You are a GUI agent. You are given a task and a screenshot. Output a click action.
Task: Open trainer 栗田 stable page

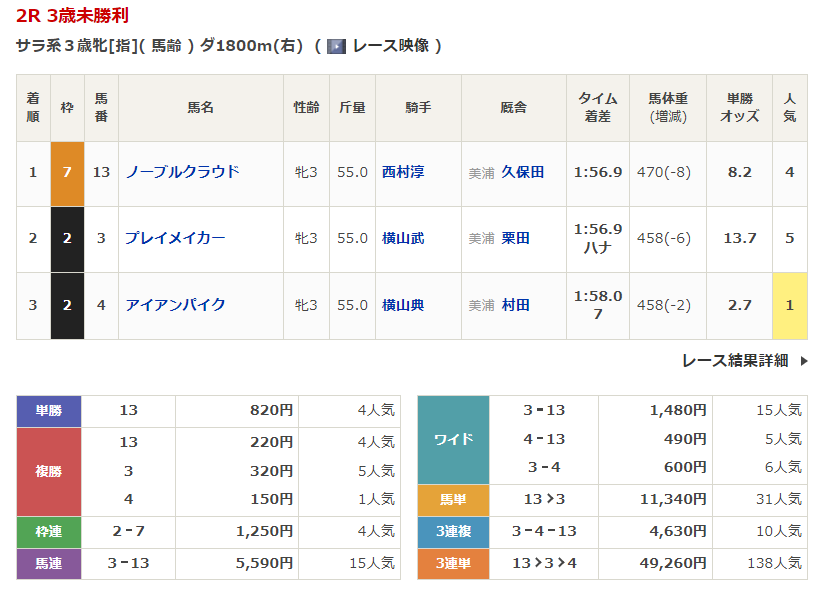click(515, 238)
